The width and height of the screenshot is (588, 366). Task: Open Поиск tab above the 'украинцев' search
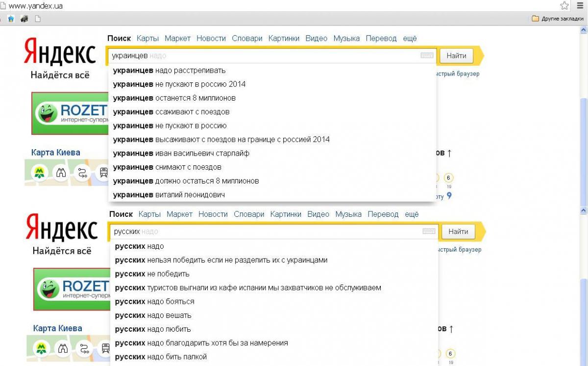(119, 38)
